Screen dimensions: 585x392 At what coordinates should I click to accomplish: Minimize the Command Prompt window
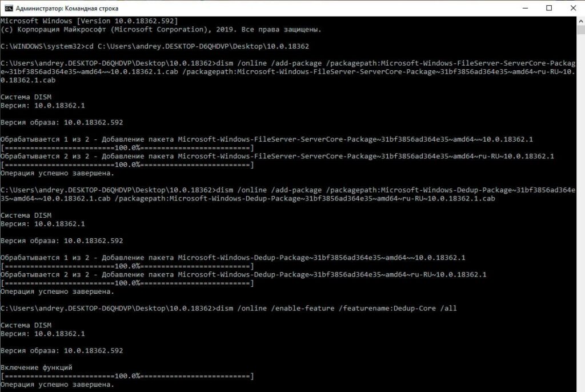(x=523, y=8)
